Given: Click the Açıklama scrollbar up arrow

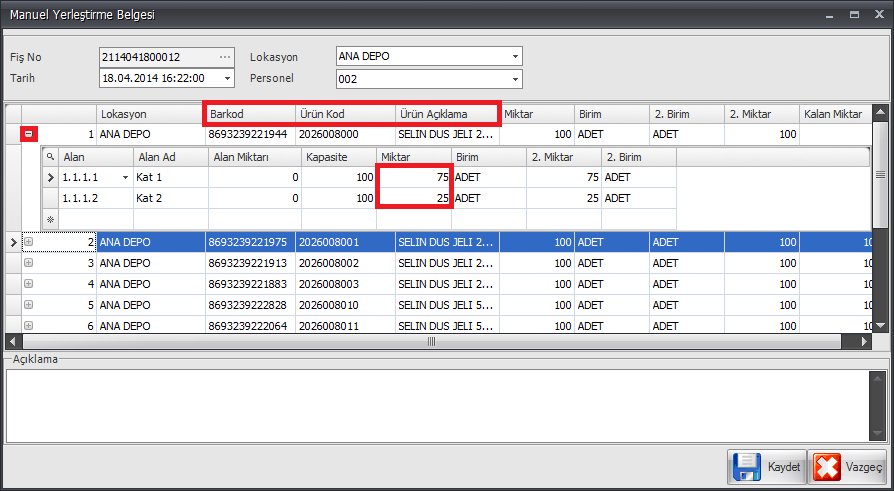Looking at the screenshot, I should point(878,378).
